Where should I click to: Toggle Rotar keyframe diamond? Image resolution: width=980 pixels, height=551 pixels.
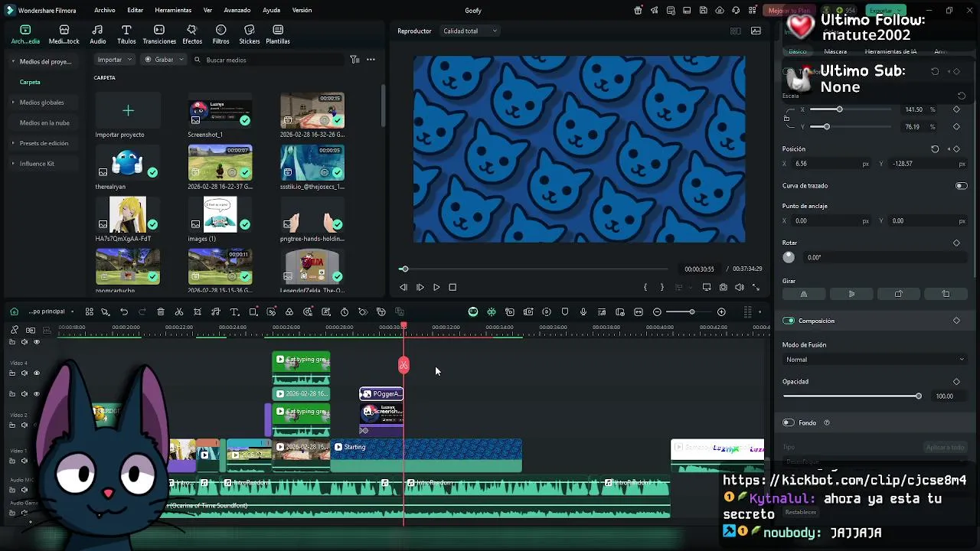point(956,243)
